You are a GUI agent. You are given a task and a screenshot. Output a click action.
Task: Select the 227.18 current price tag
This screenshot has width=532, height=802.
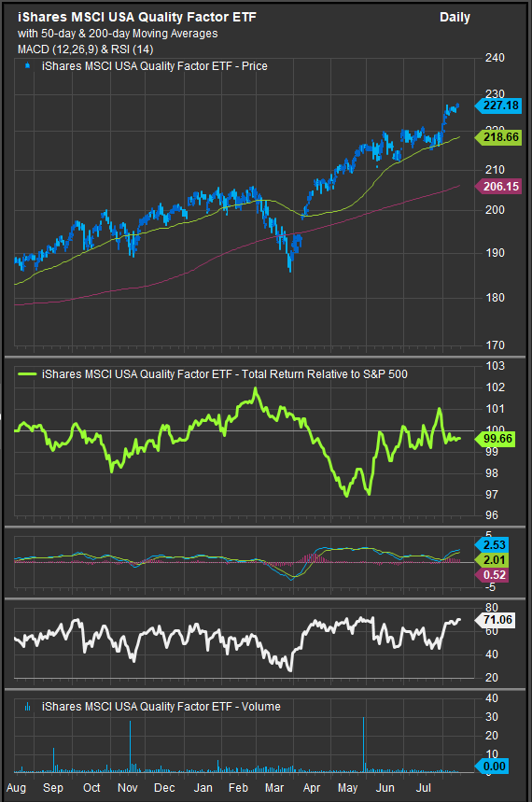click(498, 106)
